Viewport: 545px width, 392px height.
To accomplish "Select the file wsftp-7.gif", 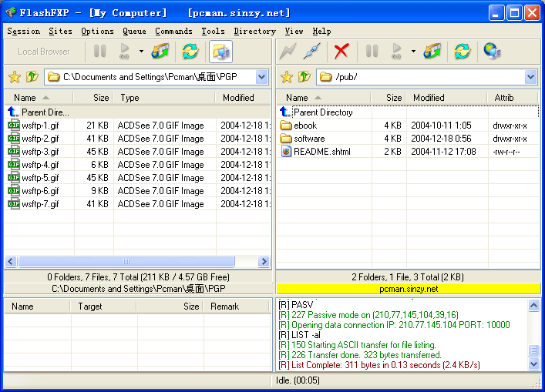I will 40,204.
